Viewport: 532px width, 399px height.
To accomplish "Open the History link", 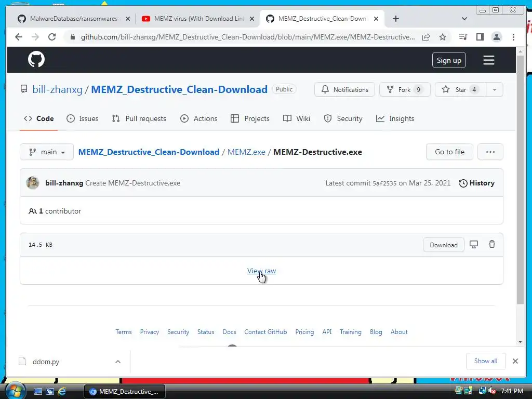I will (x=477, y=183).
